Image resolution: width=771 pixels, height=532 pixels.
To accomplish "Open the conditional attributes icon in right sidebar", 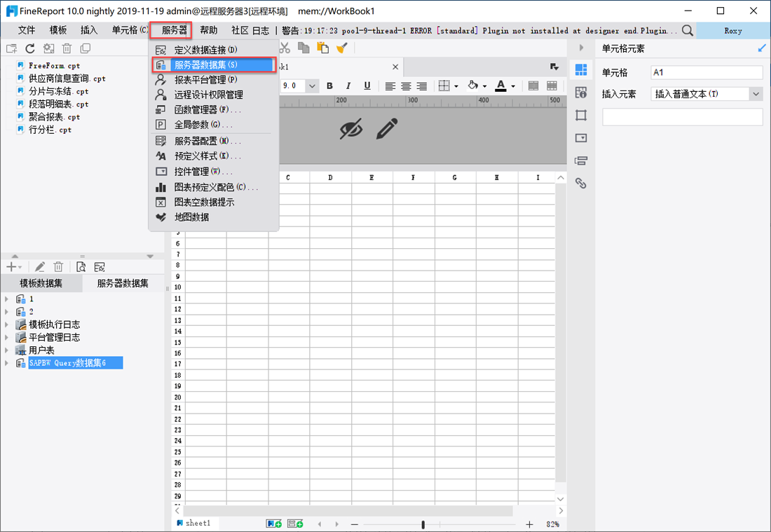I will click(x=581, y=161).
